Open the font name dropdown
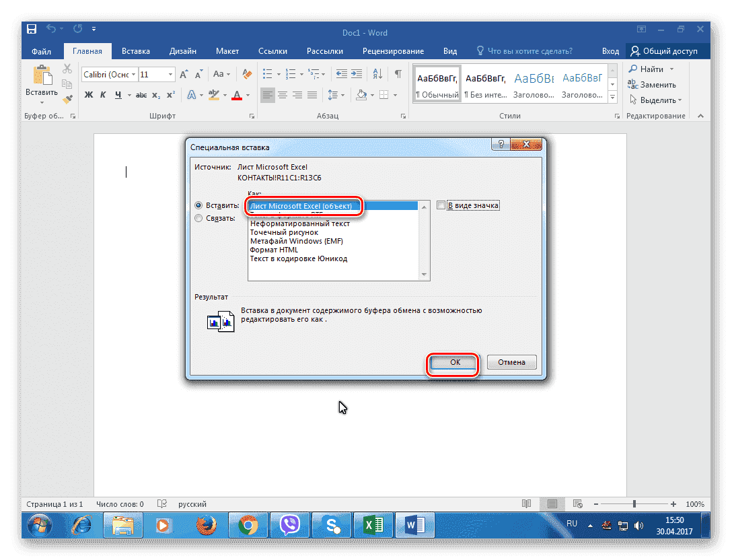This screenshot has height=560, width=732. click(133, 74)
